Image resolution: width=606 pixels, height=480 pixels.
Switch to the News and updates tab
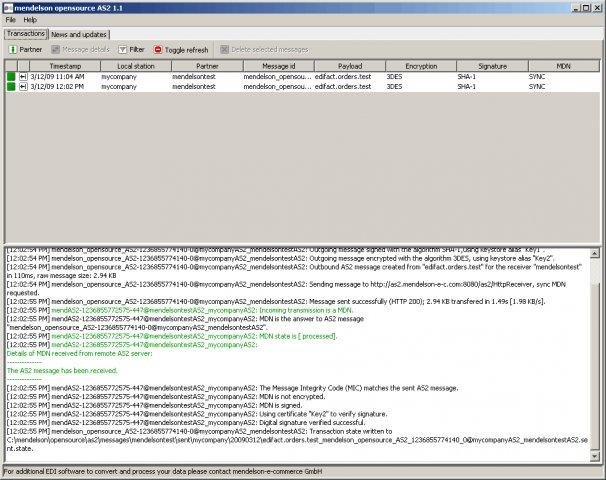coord(80,34)
